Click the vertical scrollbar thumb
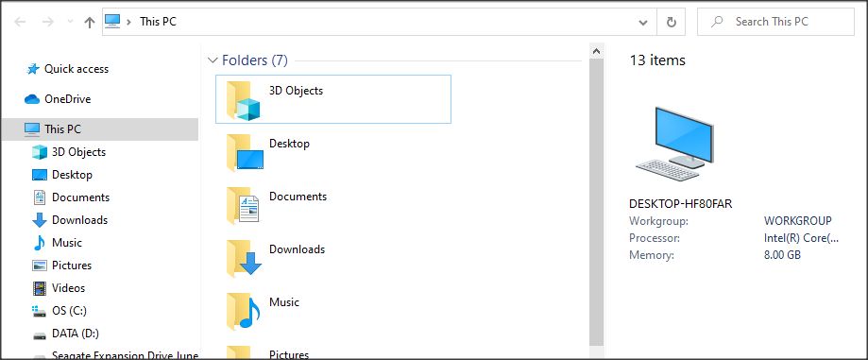 [x=596, y=202]
